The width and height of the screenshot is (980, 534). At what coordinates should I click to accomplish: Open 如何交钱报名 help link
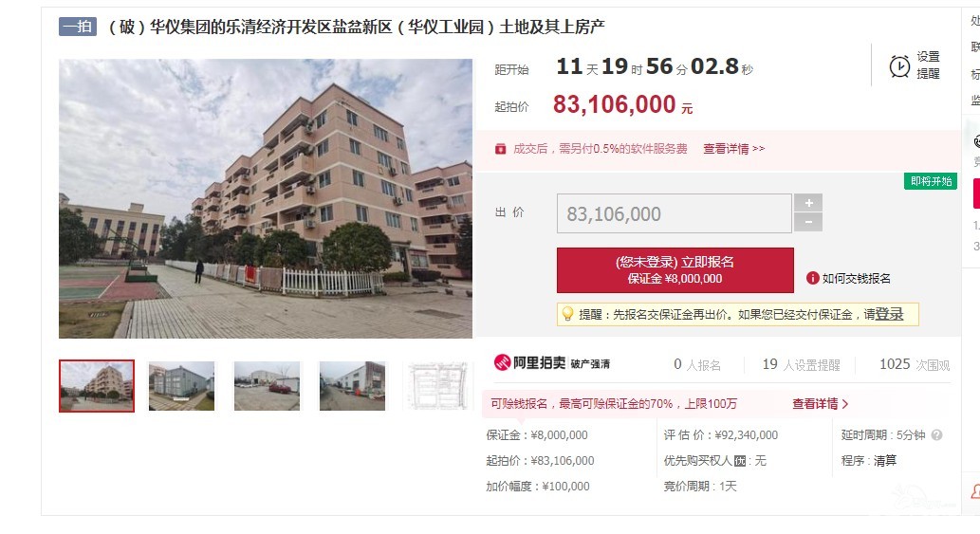857,279
